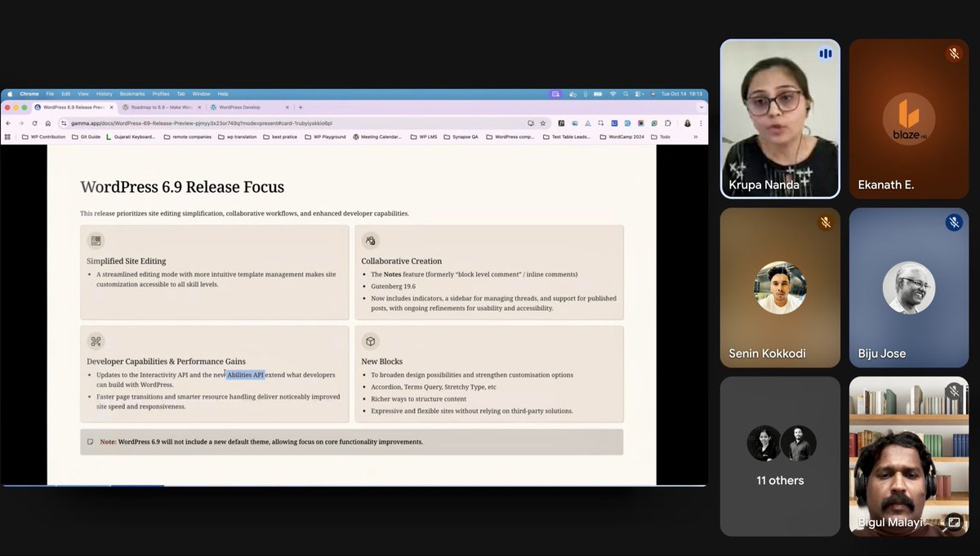The image size is (980, 556).
Task: Click the note icon beside WordPress 6.9 note
Action: point(91,442)
